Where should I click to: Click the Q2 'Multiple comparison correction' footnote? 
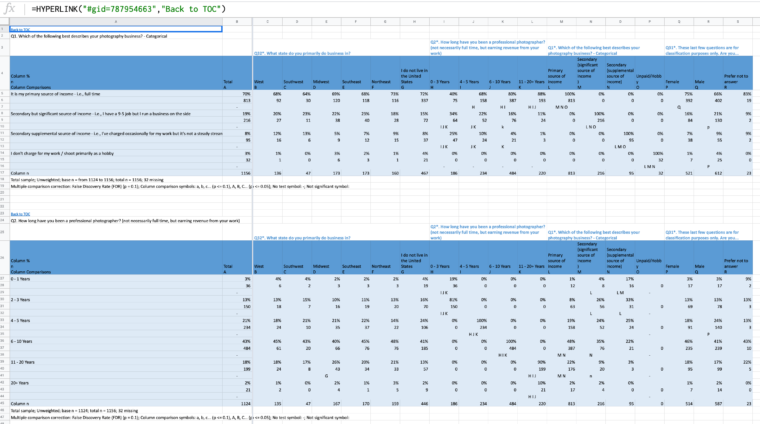[179, 417]
